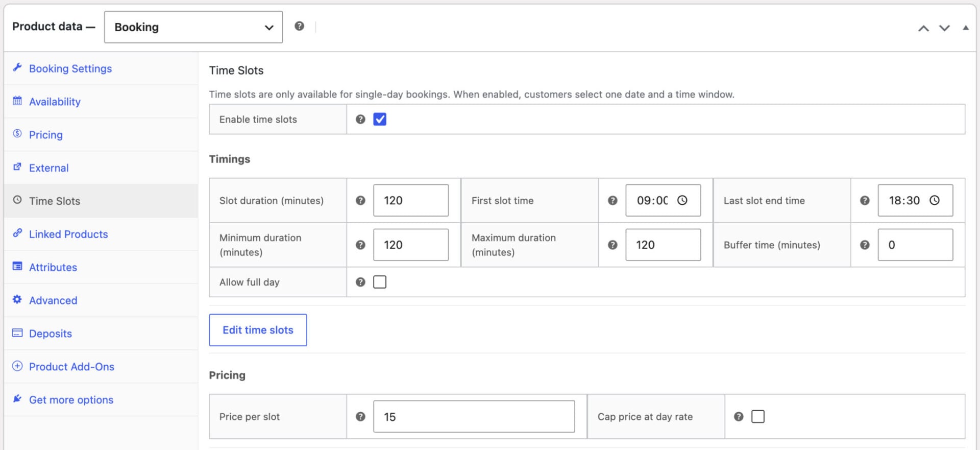Click the plugin icon beside Get more options

pyautogui.click(x=17, y=399)
